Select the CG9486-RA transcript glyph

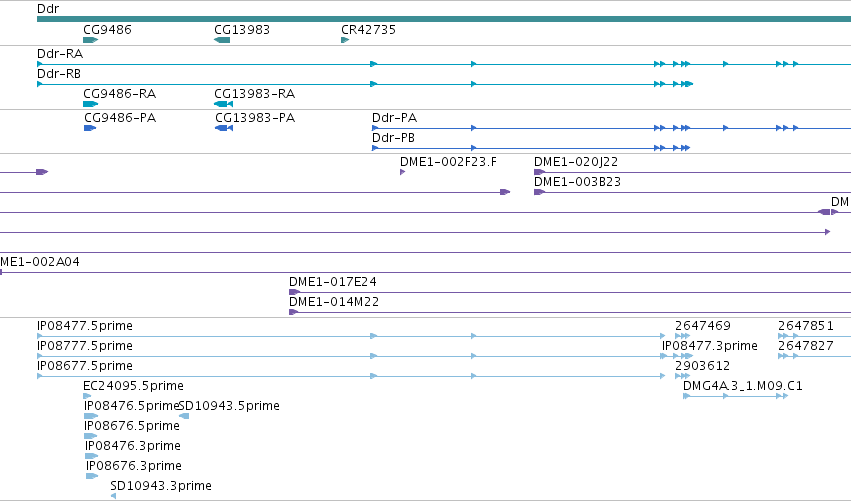(90, 104)
